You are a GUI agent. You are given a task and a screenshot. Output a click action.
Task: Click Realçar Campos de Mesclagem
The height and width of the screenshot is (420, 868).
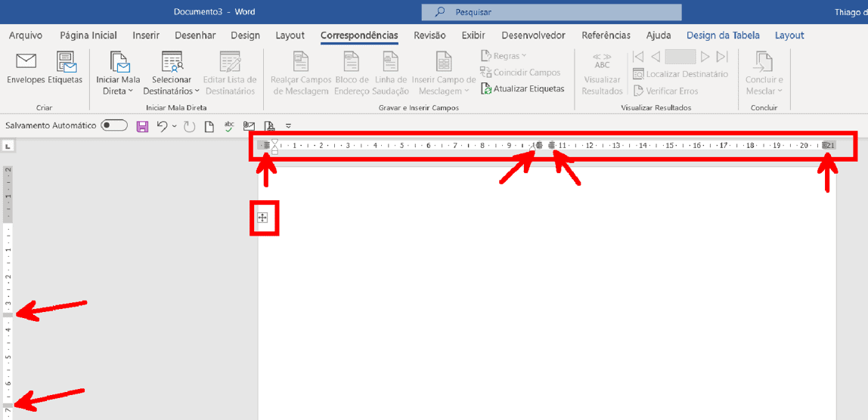click(x=301, y=73)
